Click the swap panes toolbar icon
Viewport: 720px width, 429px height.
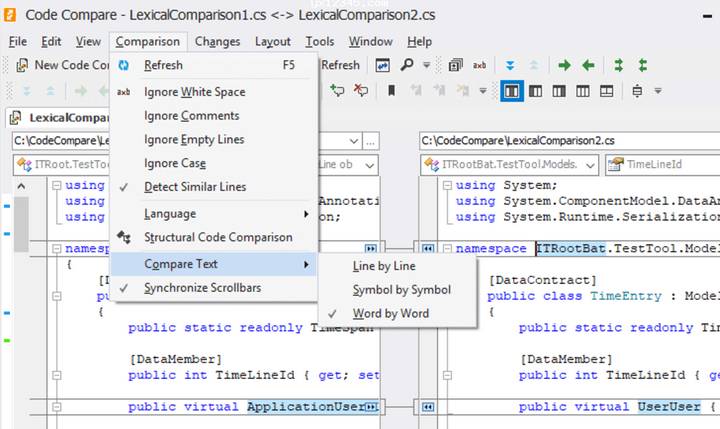coord(382,65)
